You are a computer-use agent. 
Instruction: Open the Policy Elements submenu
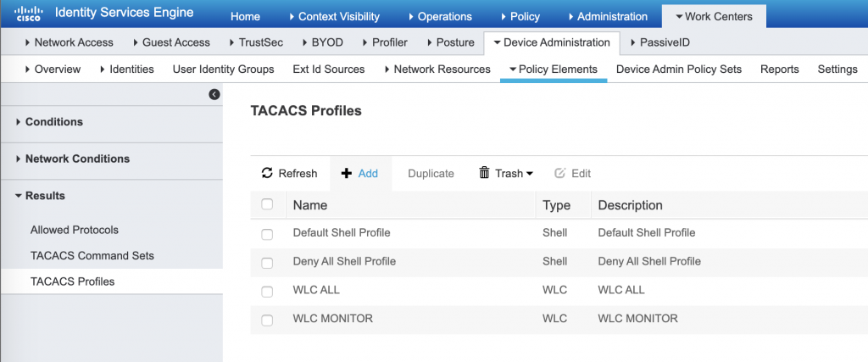(x=554, y=70)
